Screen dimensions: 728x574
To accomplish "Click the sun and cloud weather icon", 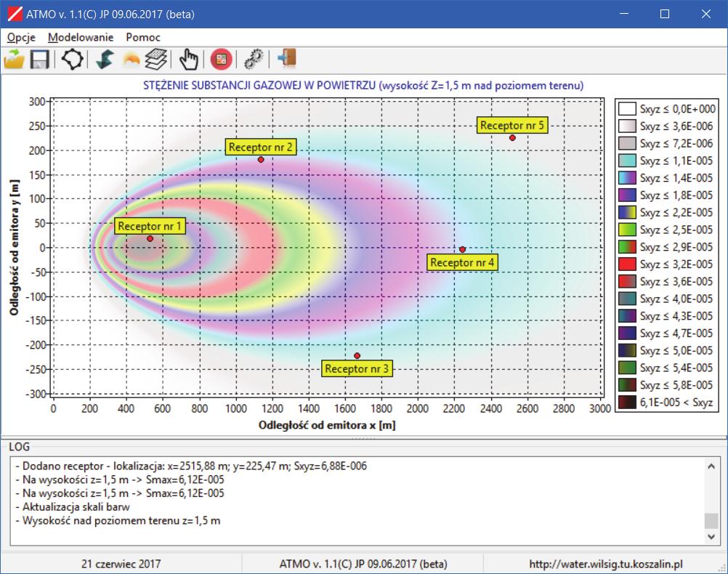I will point(131,60).
